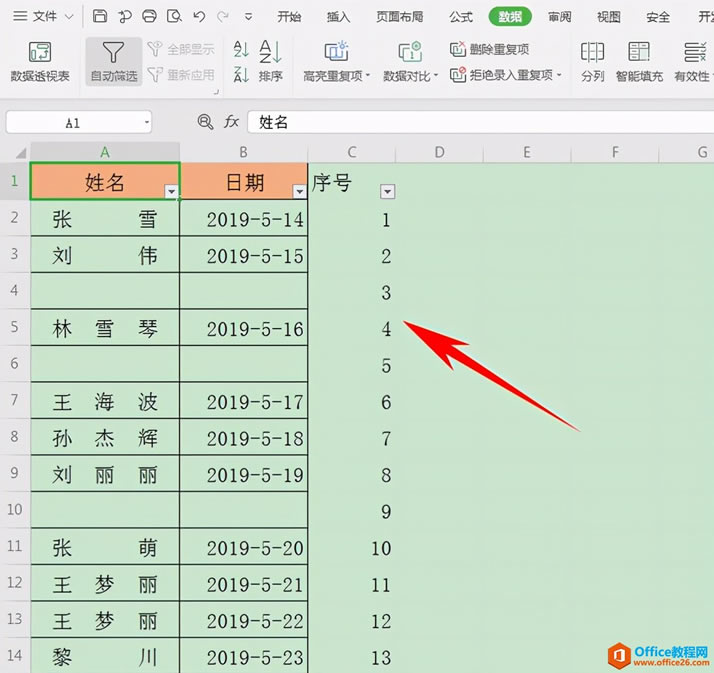Open the filter dropdown on 序号
The width and height of the screenshot is (714, 673).
pos(387,192)
